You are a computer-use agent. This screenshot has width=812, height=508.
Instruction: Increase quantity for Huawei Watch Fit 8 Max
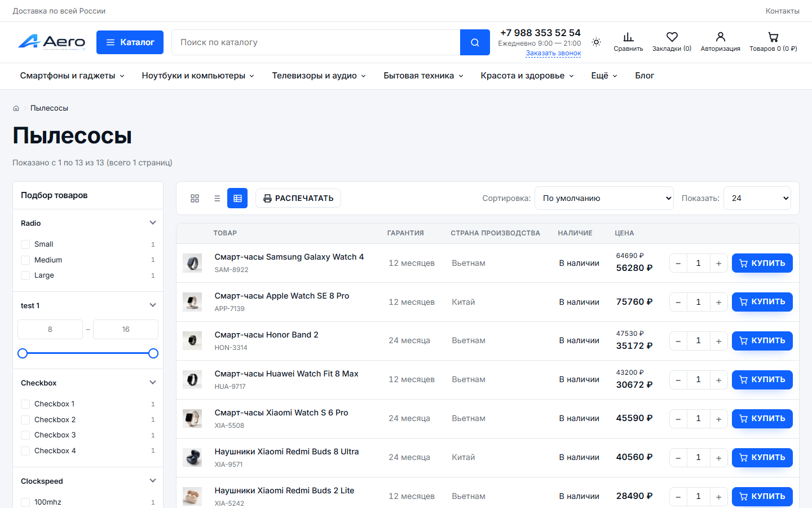tap(718, 380)
